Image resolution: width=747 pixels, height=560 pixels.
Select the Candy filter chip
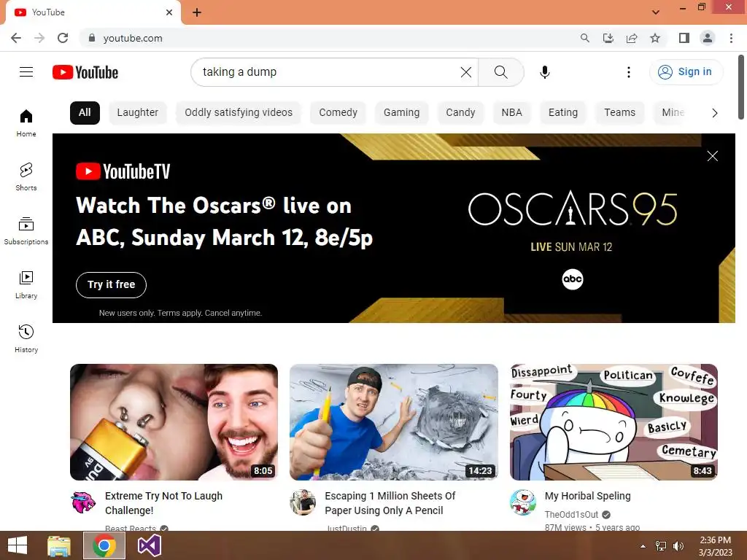461,113
